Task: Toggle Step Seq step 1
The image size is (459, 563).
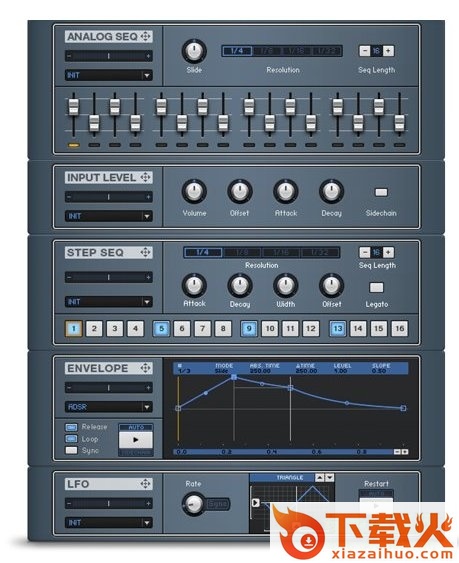Action: point(74,329)
